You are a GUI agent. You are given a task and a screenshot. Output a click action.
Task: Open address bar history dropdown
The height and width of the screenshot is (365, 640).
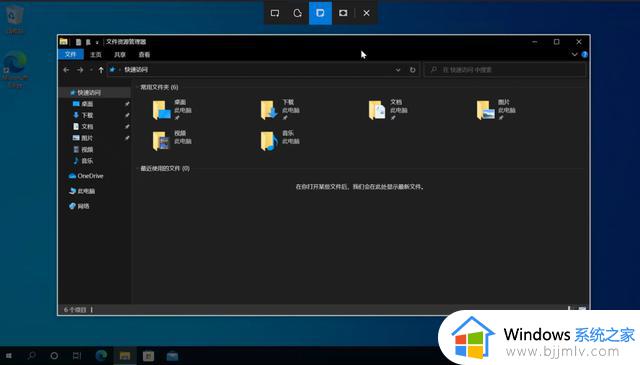(x=398, y=70)
